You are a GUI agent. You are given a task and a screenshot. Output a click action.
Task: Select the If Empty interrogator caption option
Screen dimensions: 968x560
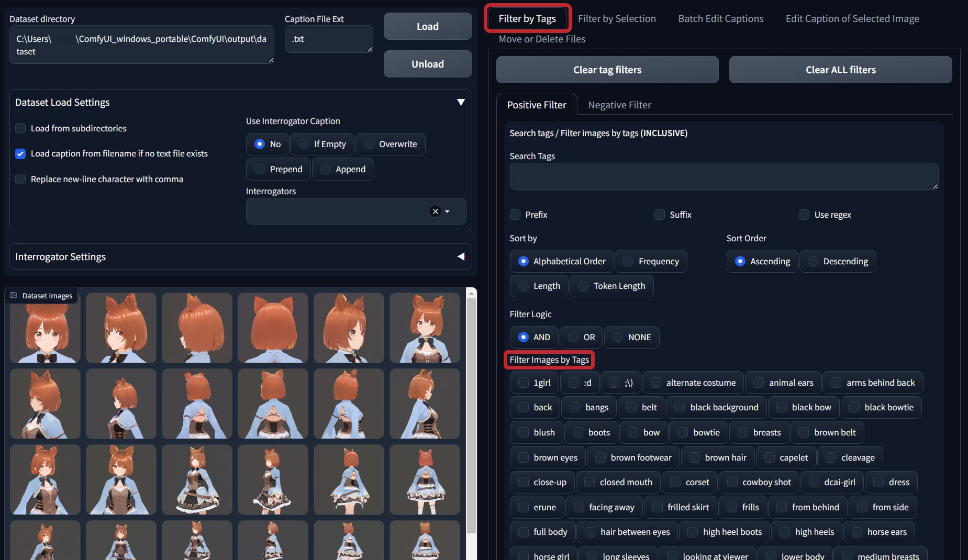pos(322,144)
